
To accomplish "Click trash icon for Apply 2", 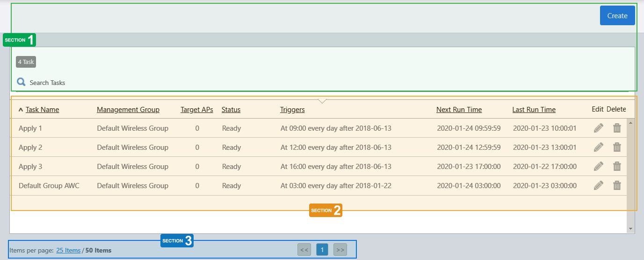I will [617, 148].
